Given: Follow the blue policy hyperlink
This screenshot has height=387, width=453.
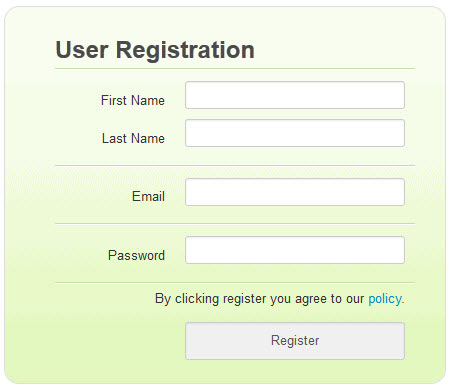Looking at the screenshot, I should click(x=385, y=299).
